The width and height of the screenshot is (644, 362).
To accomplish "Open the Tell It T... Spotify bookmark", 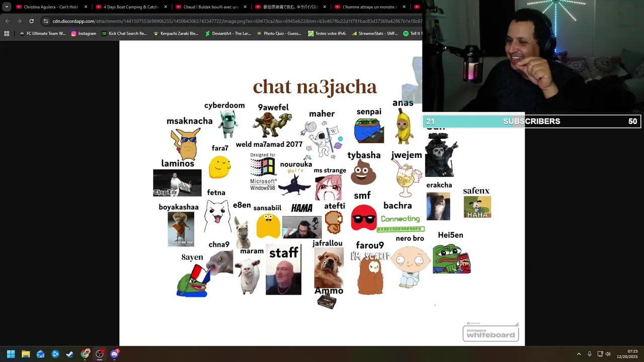I will tap(413, 34).
